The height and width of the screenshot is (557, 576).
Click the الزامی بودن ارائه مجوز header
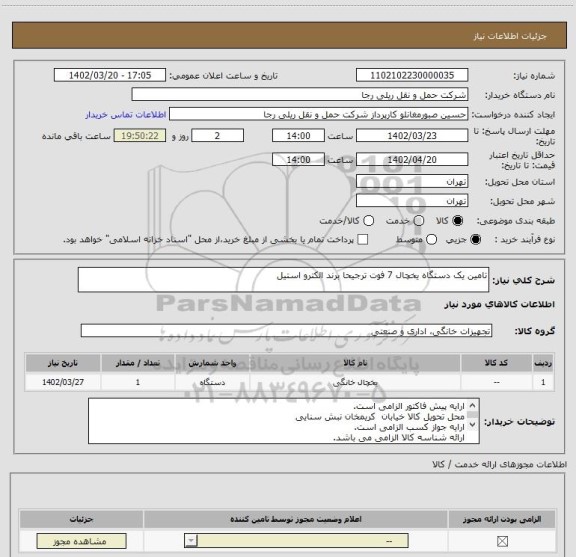[x=502, y=519]
